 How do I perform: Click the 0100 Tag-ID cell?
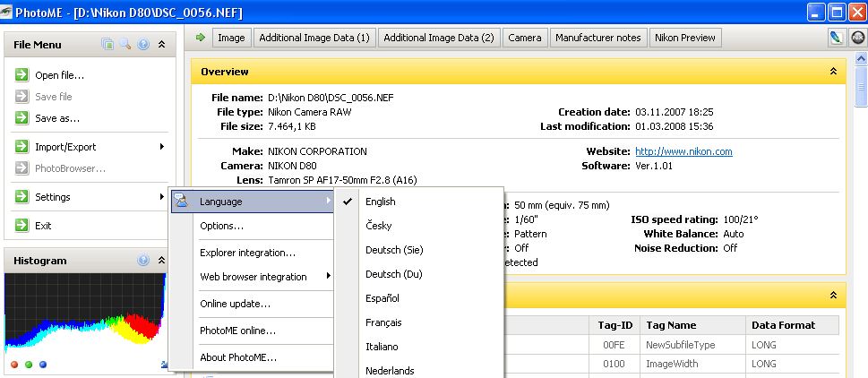tap(614, 364)
